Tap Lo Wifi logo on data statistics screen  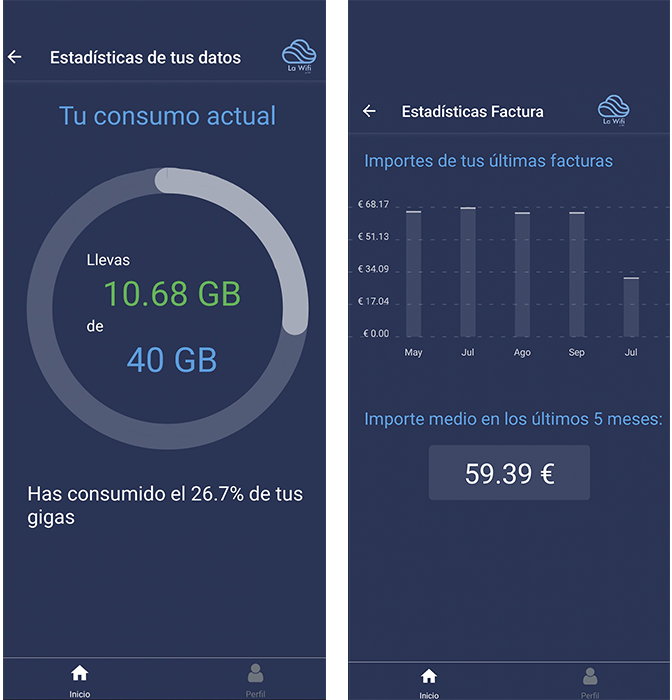(x=299, y=56)
